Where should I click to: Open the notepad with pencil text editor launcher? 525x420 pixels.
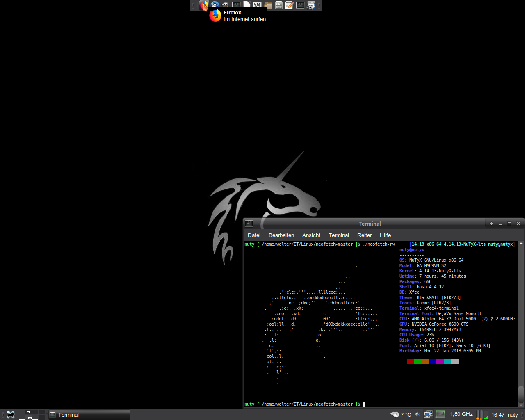coord(289,5)
